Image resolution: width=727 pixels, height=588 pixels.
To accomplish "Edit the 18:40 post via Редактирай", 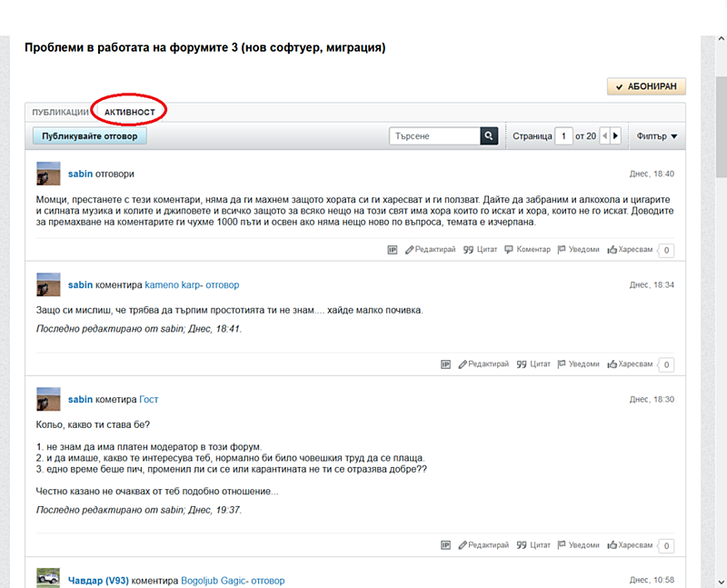I will pos(431,250).
